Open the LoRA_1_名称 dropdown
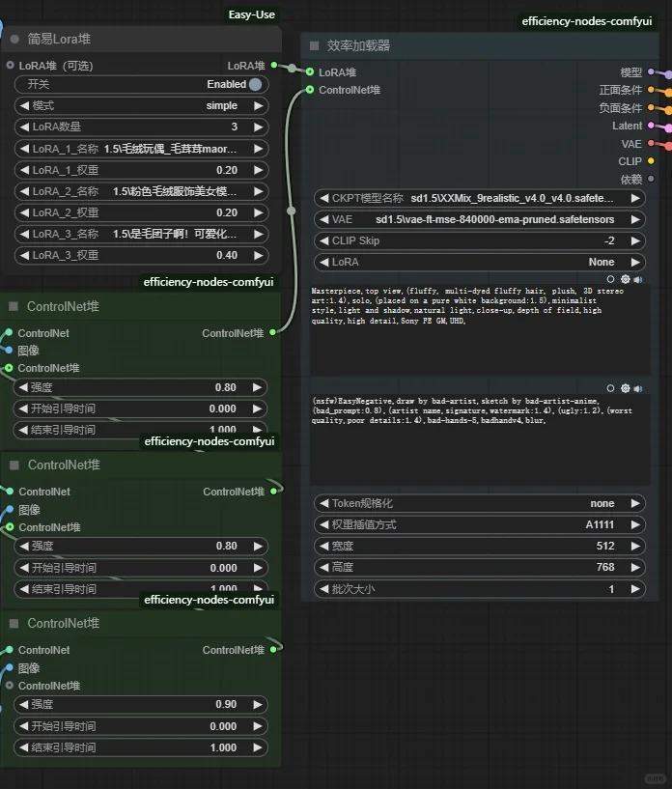672x789 pixels. 141,149
